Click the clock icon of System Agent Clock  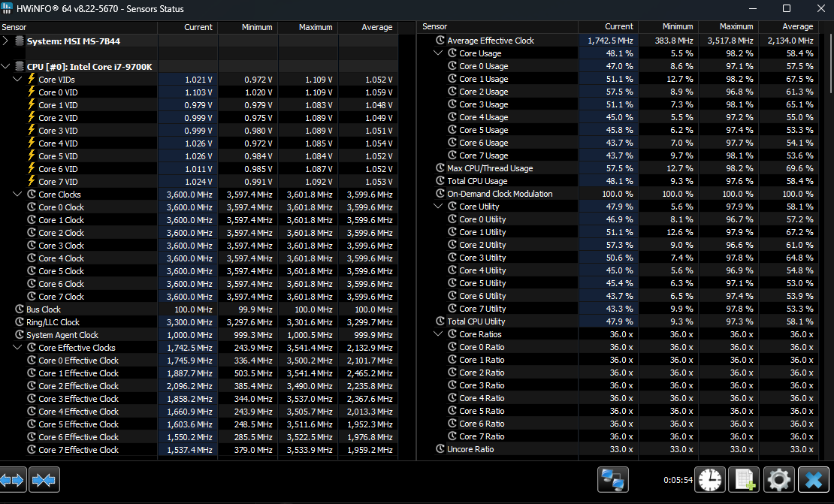click(x=20, y=334)
